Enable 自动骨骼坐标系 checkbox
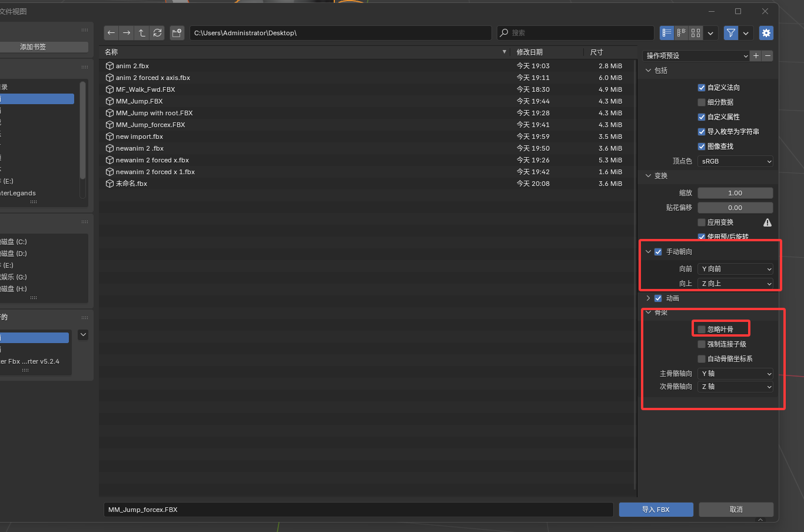This screenshot has width=804, height=532. click(x=702, y=359)
